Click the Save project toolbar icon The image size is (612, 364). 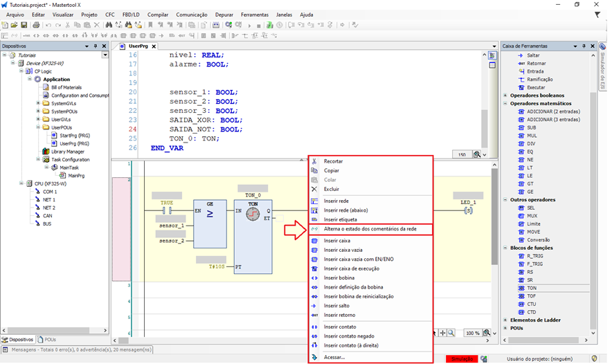pyautogui.click(x=24, y=25)
